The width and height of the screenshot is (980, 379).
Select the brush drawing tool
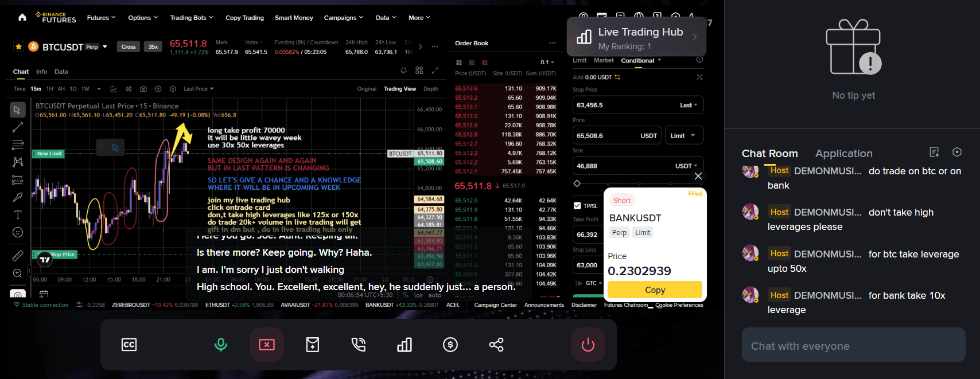tap(18, 197)
